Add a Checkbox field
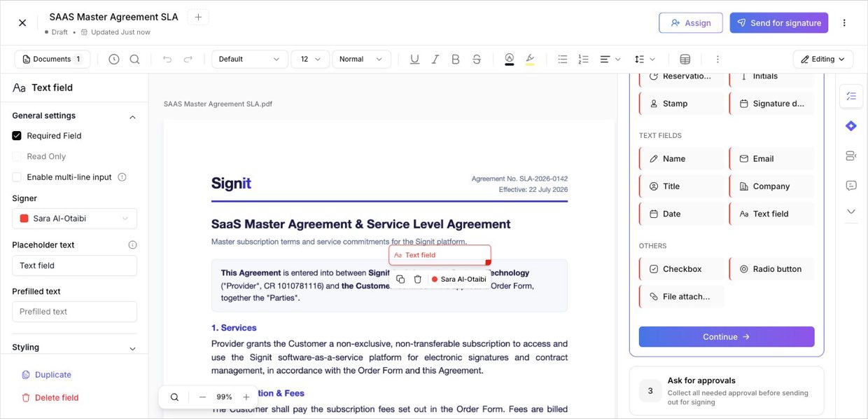The image size is (868, 419). [682, 269]
